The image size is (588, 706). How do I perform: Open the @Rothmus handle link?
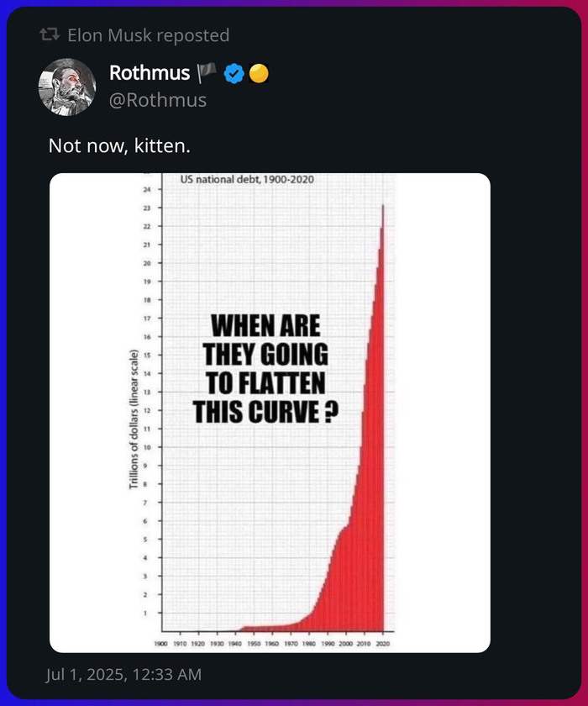158,100
